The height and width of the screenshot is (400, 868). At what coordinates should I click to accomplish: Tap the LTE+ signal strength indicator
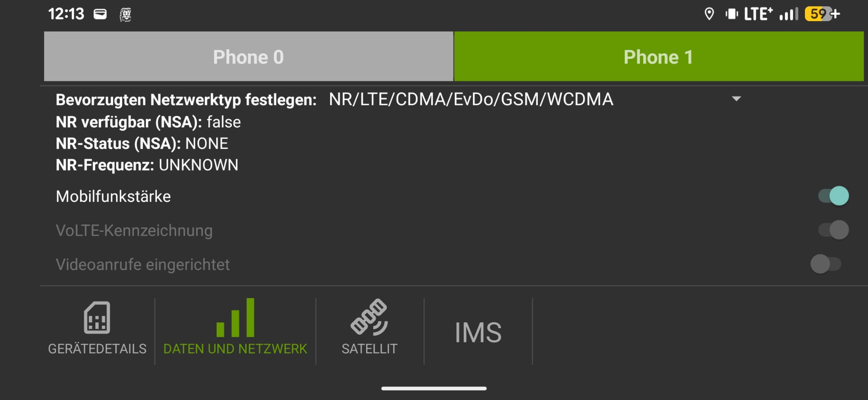(x=771, y=14)
